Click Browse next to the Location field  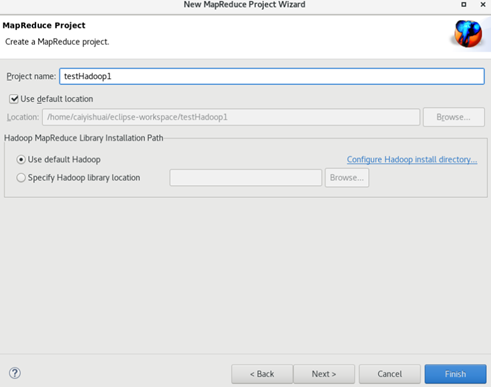click(454, 117)
